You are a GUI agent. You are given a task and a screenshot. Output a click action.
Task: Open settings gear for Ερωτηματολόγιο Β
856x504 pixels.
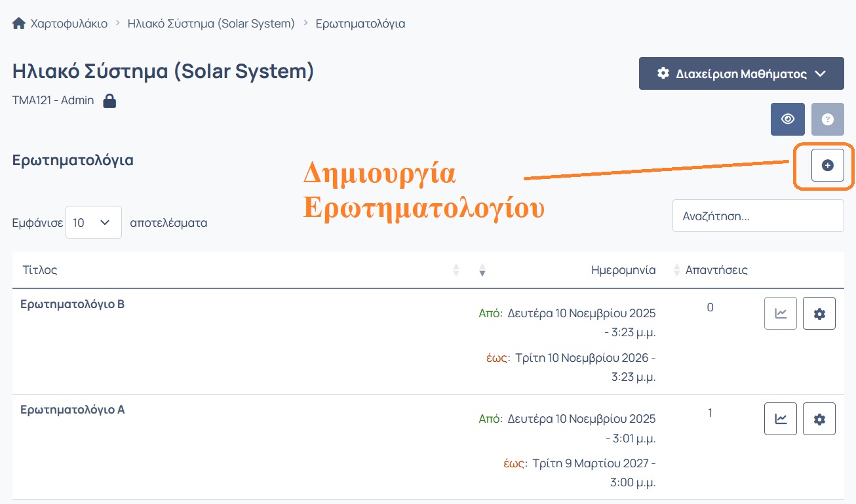pos(819,313)
